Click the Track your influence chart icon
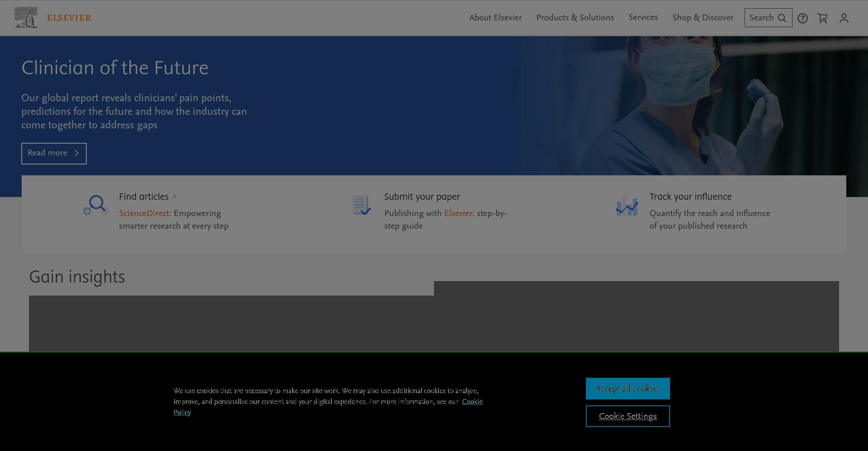 click(x=627, y=206)
